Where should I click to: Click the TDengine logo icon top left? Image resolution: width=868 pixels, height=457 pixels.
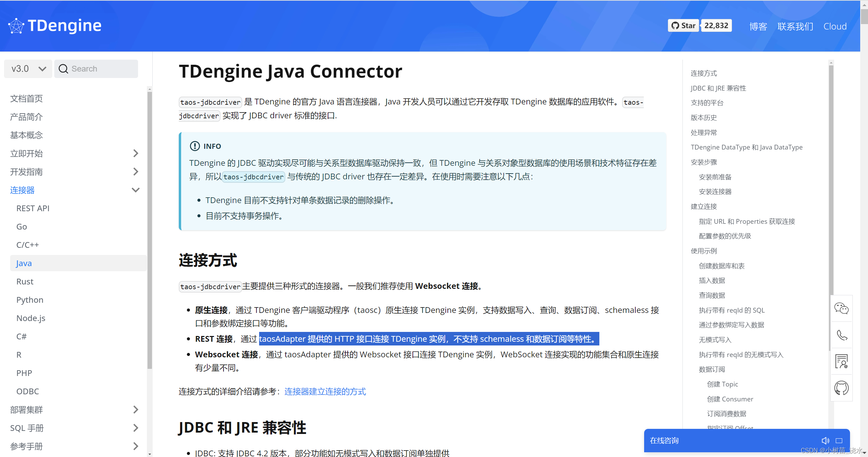pyautogui.click(x=16, y=25)
